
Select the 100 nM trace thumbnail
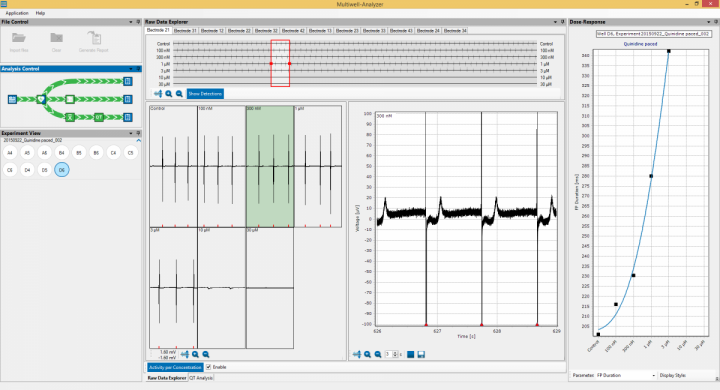[x=222, y=166]
